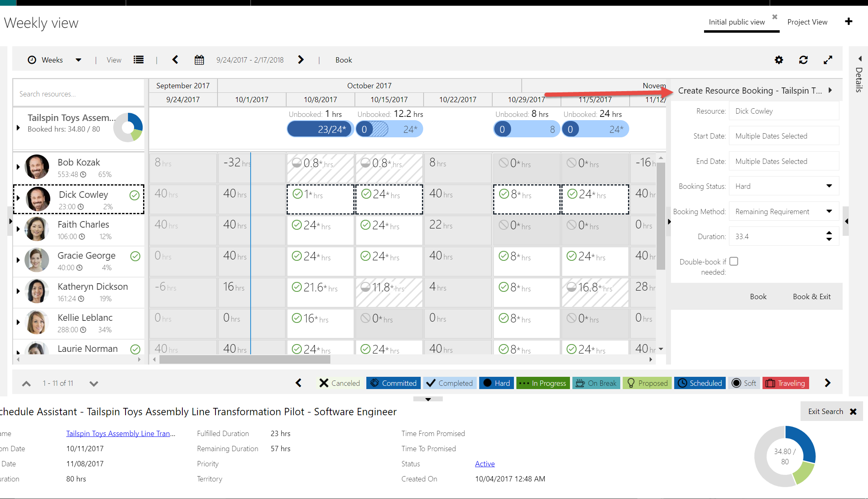Screen dimensions: 868x499
Task: Open the schedule board settings gear
Action: [x=778, y=60]
